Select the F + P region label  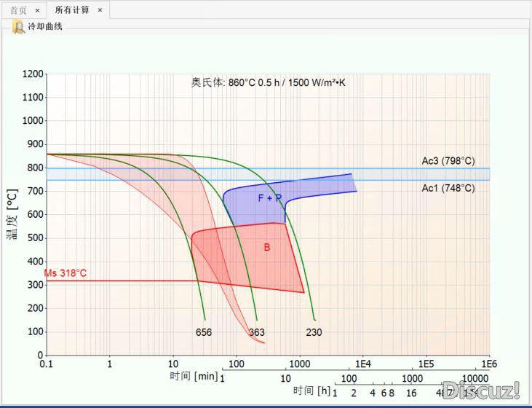270,198
